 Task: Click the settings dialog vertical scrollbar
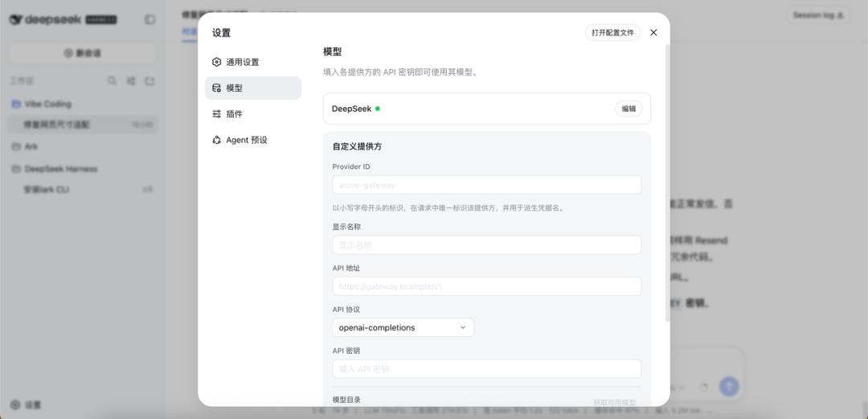click(x=667, y=183)
